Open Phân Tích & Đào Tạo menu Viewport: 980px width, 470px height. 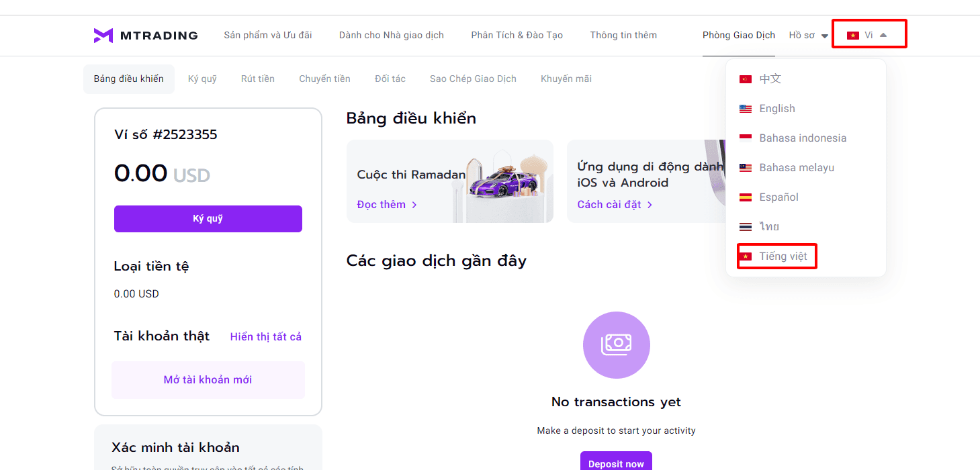[517, 35]
